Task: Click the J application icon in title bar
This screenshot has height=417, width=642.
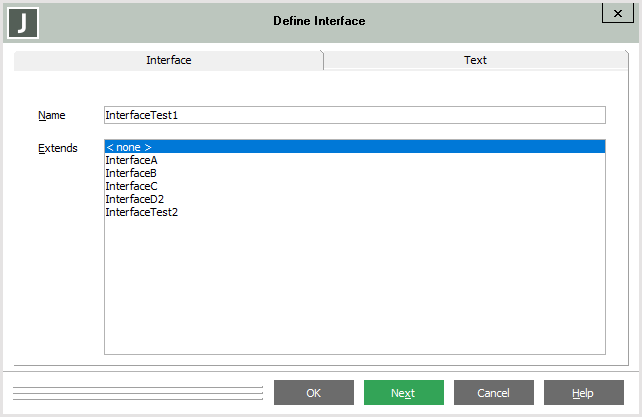Action: tap(22, 21)
